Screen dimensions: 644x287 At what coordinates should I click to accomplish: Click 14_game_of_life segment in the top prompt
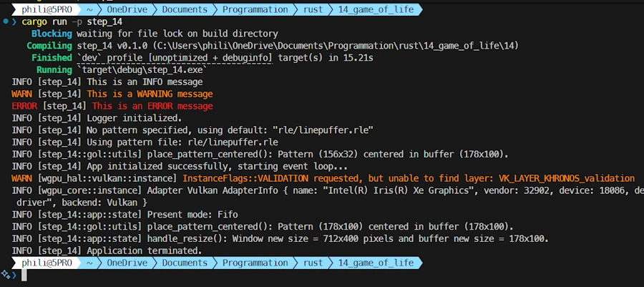tap(376, 9)
